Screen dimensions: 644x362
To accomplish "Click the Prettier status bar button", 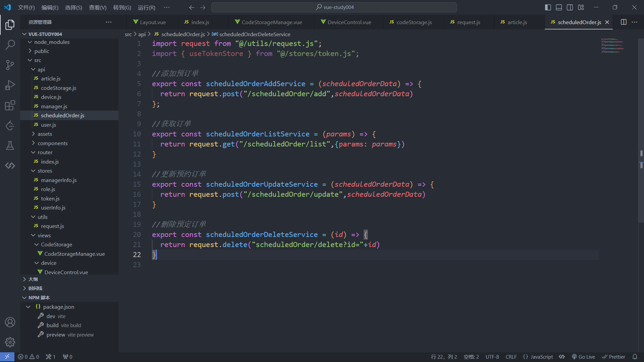I will tap(613, 357).
